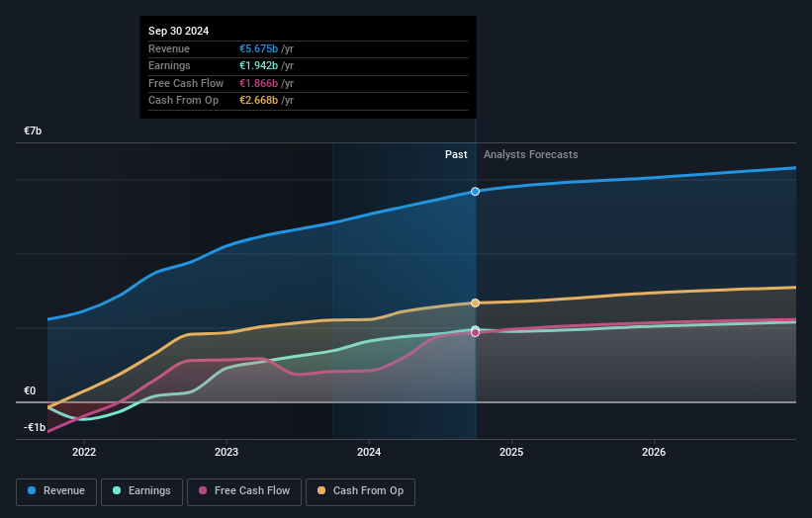
Task: Click the -€1b y-axis label
Action: pyautogui.click(x=35, y=427)
